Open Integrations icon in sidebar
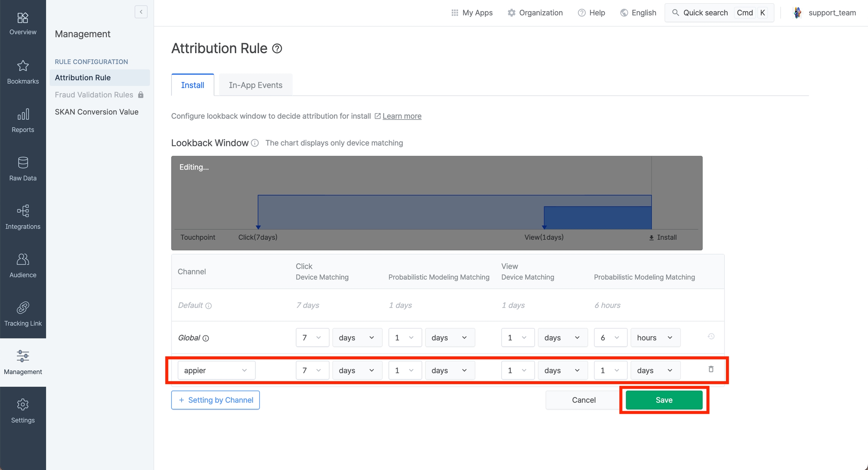This screenshot has width=868, height=470. 23,211
